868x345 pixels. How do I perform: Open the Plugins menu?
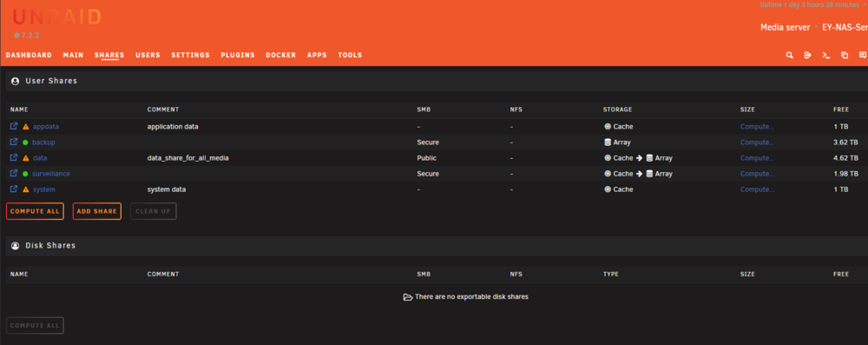point(238,56)
